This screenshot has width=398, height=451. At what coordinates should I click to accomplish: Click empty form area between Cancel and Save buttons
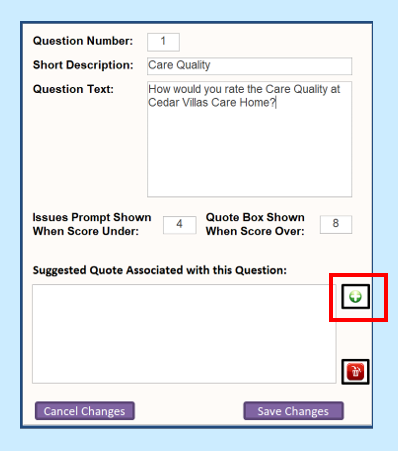(x=189, y=411)
